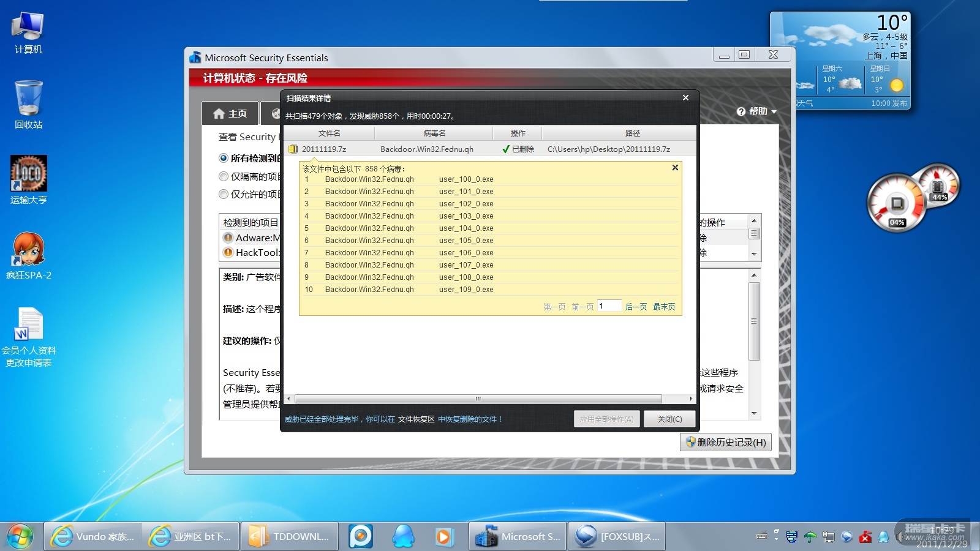Image resolution: width=980 pixels, height=551 pixels.
Task: Launch the 运输大亨 game shortcut
Action: pos(28,180)
